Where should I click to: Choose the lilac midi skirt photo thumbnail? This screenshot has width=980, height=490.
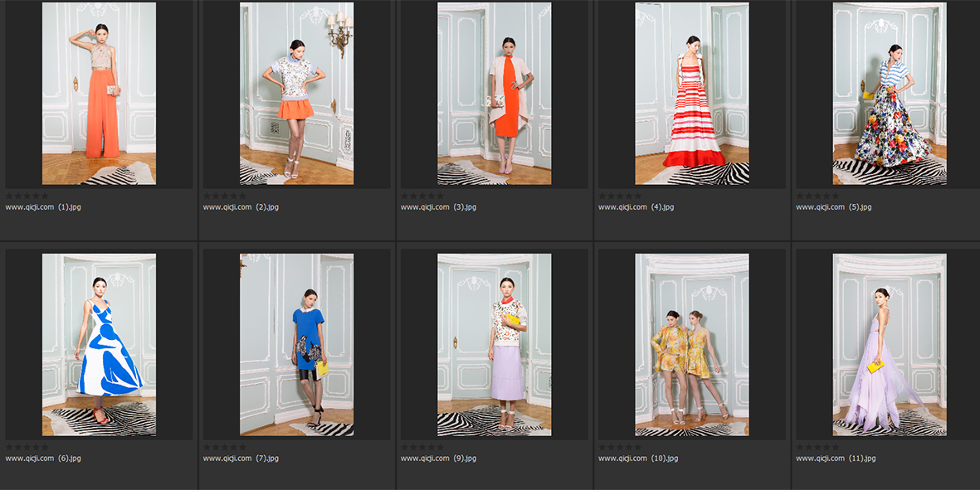click(495, 345)
